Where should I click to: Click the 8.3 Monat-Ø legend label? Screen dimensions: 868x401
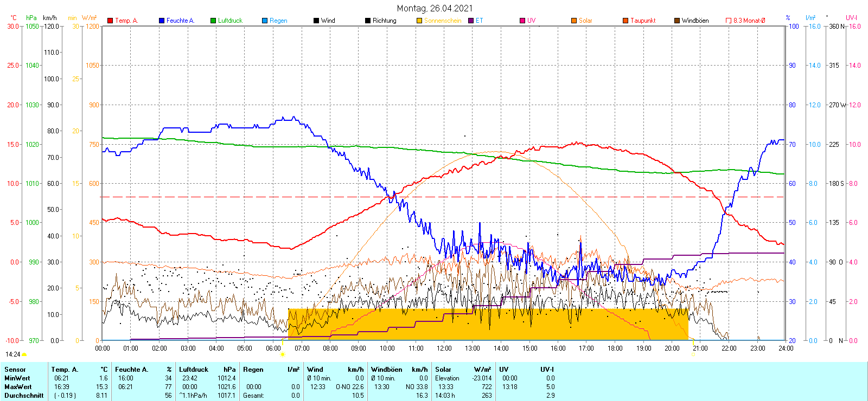(x=749, y=21)
